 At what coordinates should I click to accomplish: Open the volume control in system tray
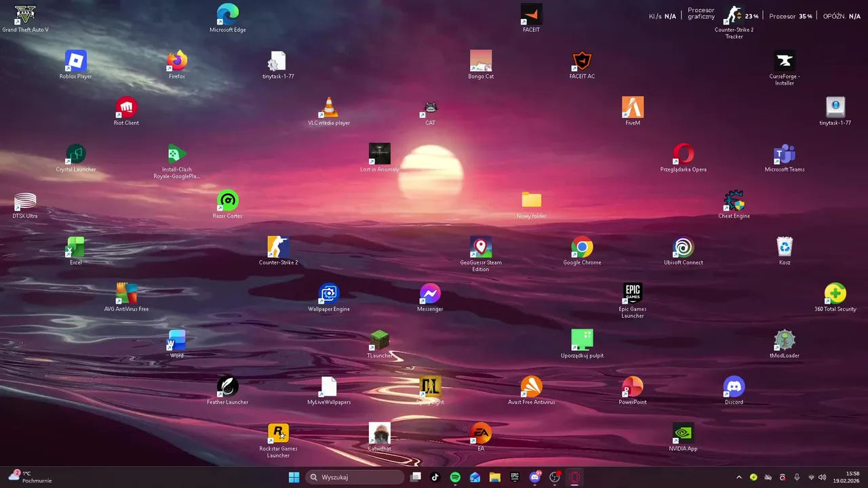(x=823, y=477)
